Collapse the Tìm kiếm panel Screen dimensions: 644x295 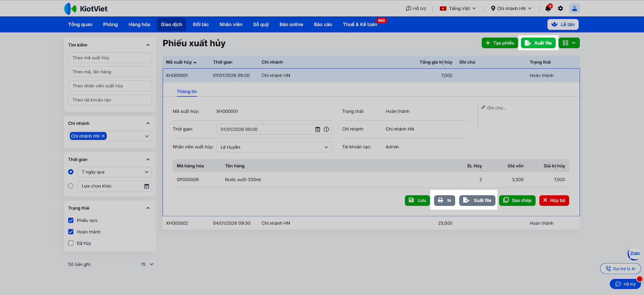[x=148, y=45]
